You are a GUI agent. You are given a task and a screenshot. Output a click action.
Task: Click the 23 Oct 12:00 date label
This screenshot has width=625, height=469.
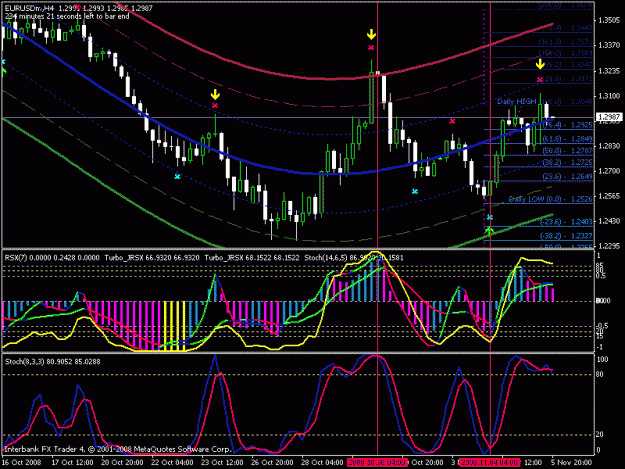coord(222,463)
